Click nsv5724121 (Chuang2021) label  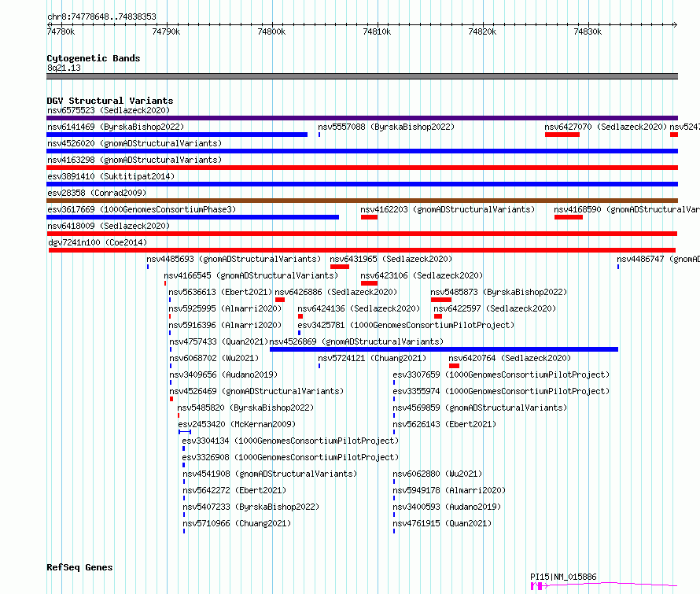(372, 358)
